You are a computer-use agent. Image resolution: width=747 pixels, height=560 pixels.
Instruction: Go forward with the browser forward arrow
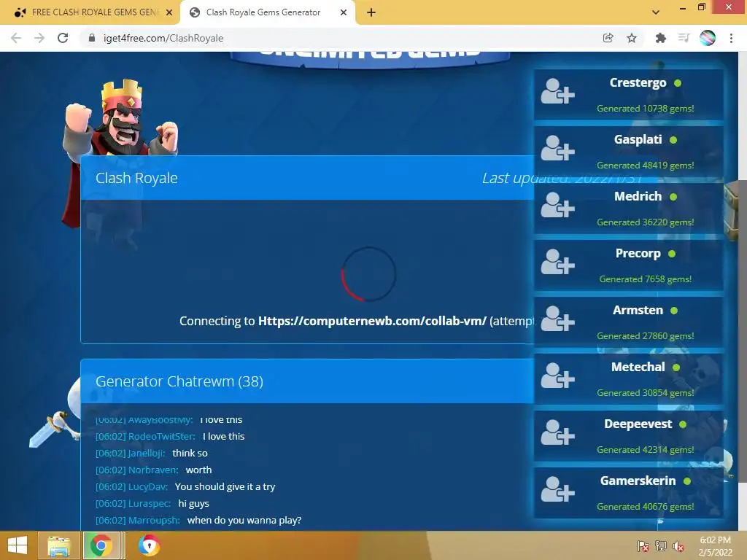click(x=39, y=38)
